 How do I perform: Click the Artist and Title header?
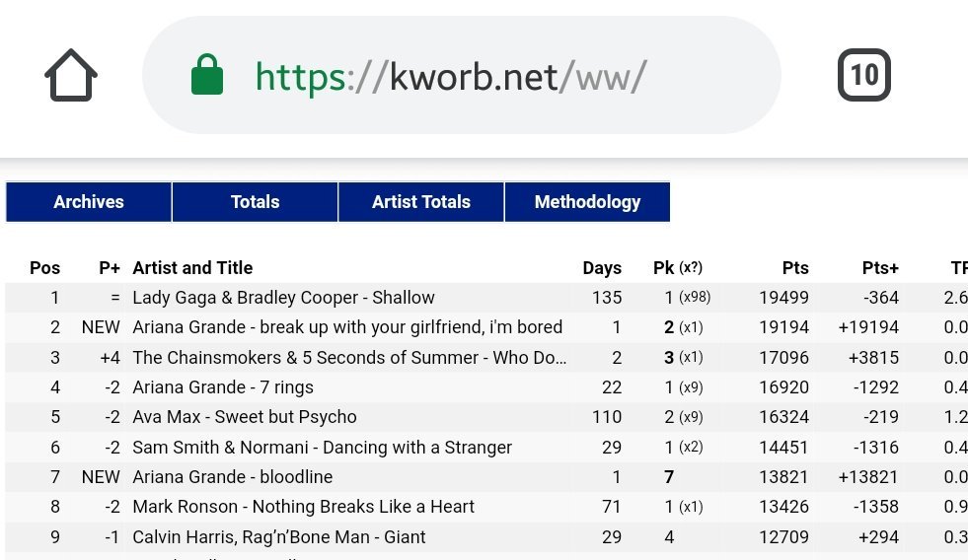click(x=192, y=267)
